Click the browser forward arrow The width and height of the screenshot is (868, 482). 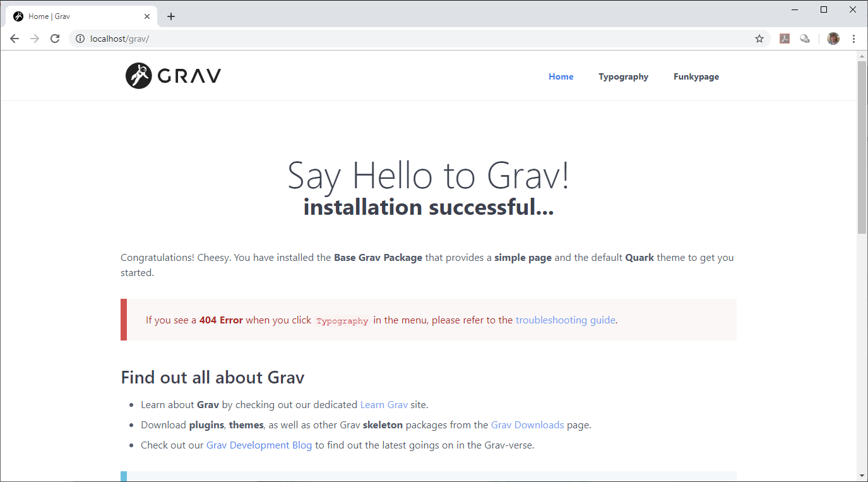click(x=35, y=39)
